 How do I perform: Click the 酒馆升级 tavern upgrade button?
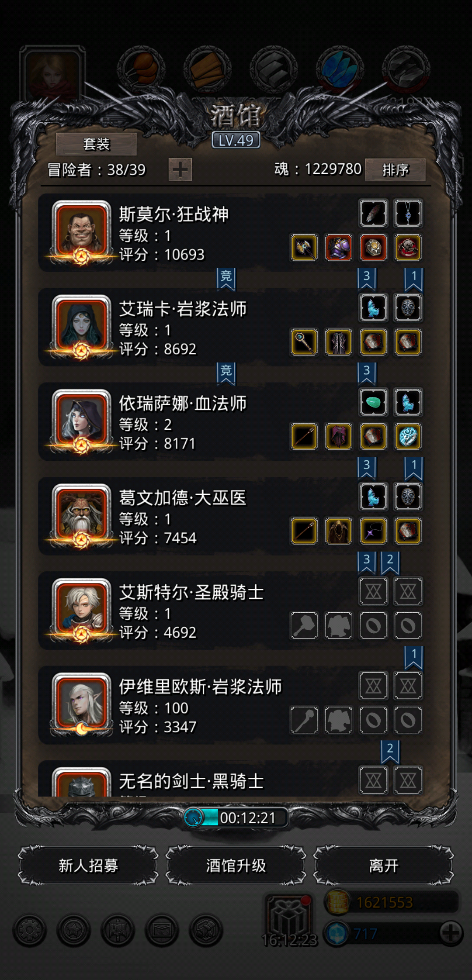236,865
